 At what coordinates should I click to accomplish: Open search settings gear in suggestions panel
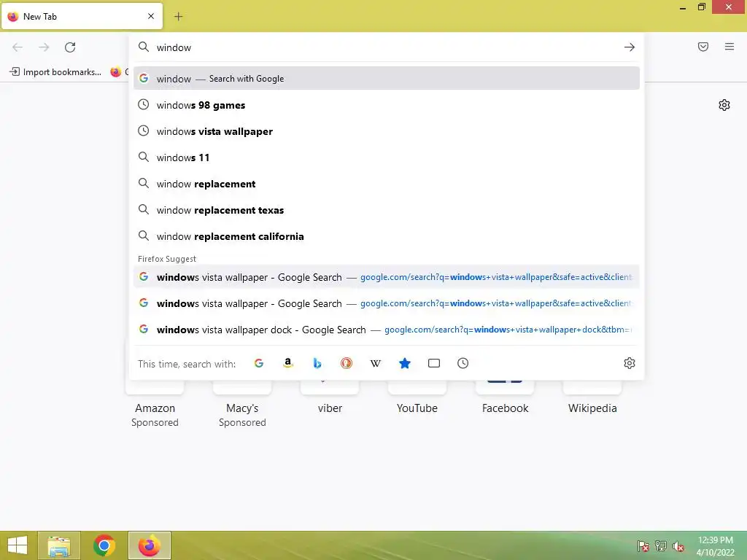click(630, 363)
